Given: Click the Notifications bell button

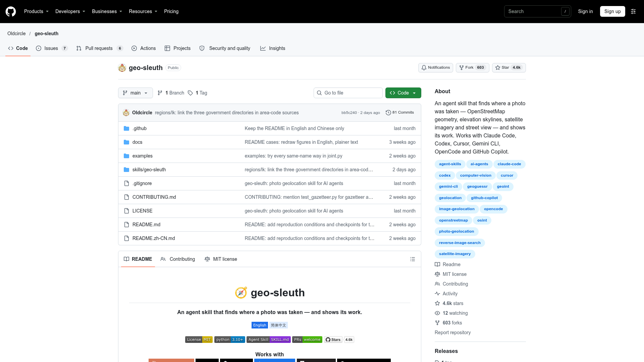Looking at the screenshot, I should coord(436,68).
